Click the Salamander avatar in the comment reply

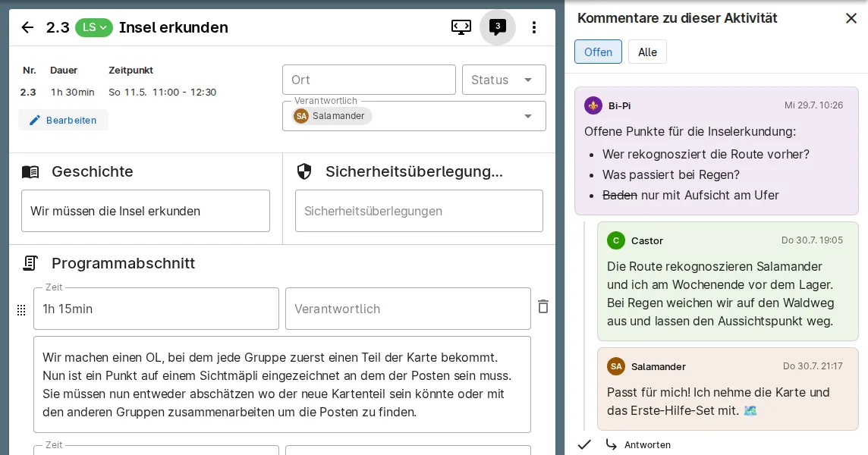[x=615, y=366]
